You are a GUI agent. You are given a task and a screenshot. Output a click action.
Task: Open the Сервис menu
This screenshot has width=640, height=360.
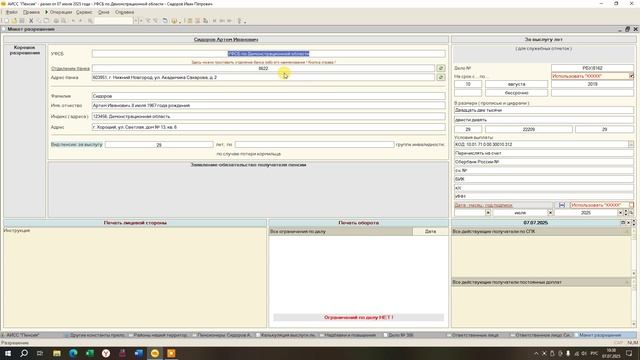click(84, 12)
